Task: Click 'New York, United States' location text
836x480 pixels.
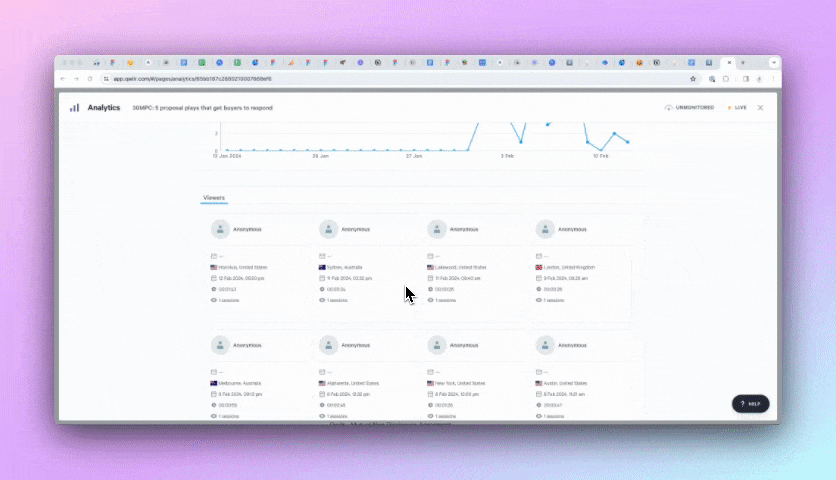Action: 460,383
